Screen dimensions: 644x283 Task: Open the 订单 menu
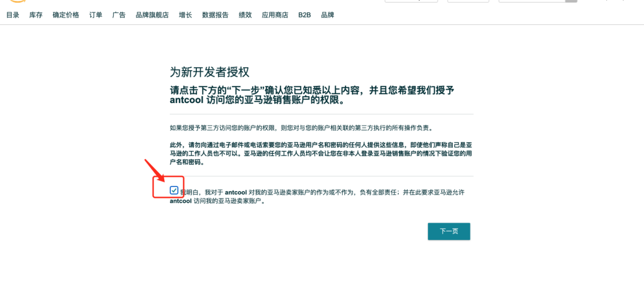(x=96, y=15)
